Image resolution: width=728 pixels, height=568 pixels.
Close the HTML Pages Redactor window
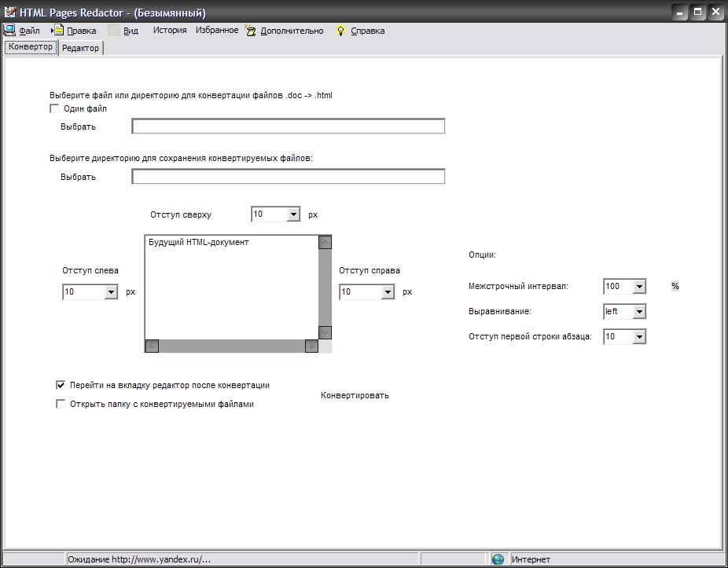pos(716,13)
